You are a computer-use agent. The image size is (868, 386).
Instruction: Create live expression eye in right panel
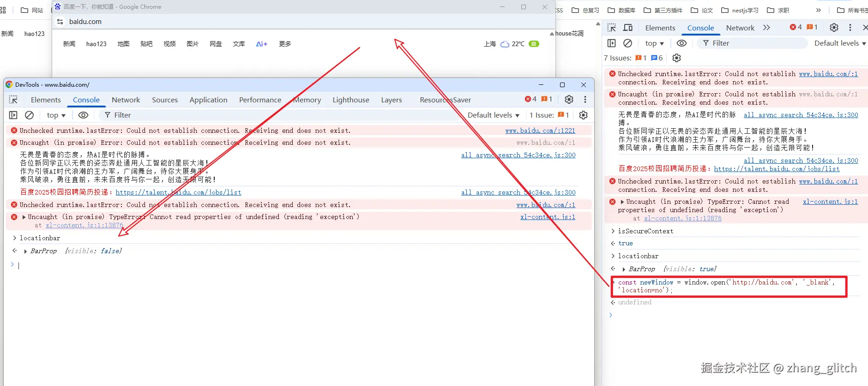click(681, 43)
